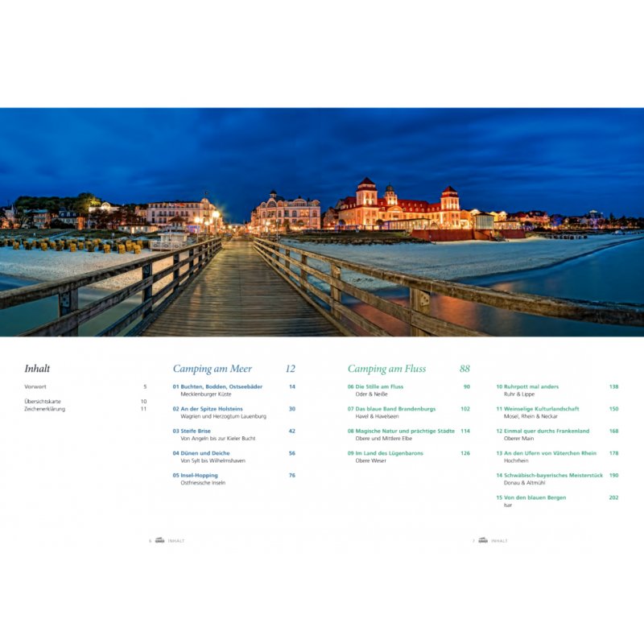Click the camper van icon in left page footer
Image resolution: width=644 pixels, height=644 pixels.
coord(159,541)
